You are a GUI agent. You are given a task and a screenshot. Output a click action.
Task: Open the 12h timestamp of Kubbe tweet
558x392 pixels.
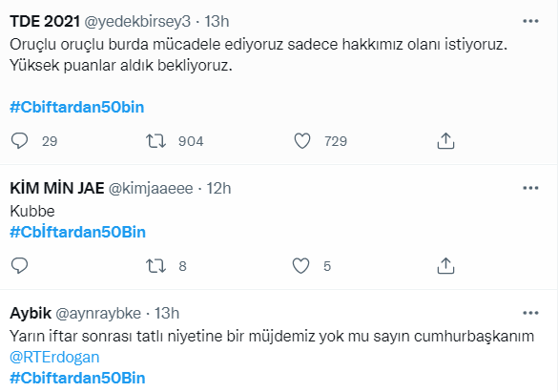coord(218,188)
